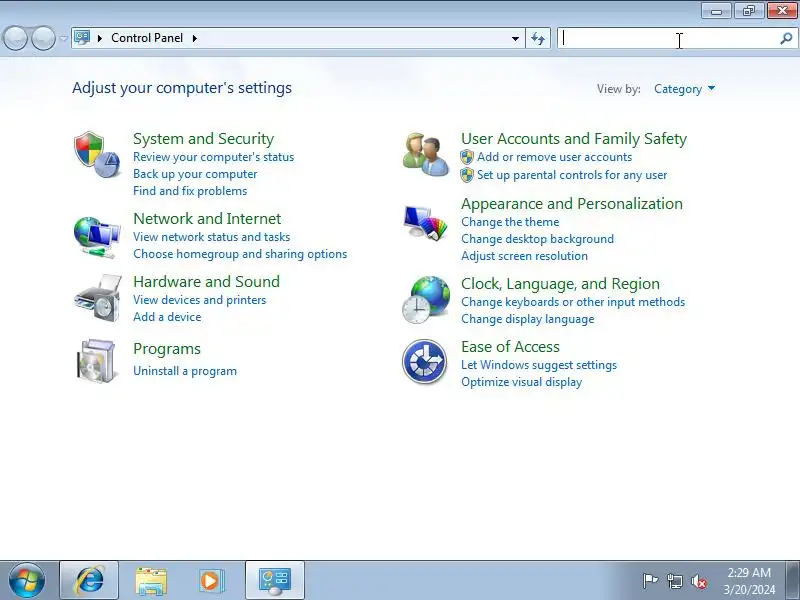Open the System and Security shield icon
Image resolution: width=800 pixels, height=600 pixels.
click(97, 155)
